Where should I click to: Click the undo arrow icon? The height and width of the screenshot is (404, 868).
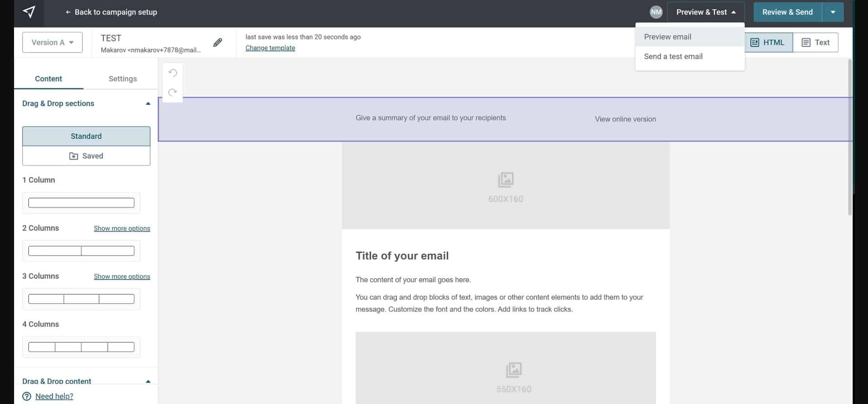pos(172,73)
